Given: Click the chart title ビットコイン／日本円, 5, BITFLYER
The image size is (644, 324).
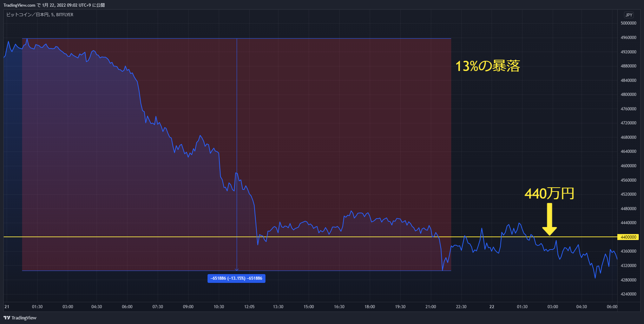Looking at the screenshot, I should point(40,15).
